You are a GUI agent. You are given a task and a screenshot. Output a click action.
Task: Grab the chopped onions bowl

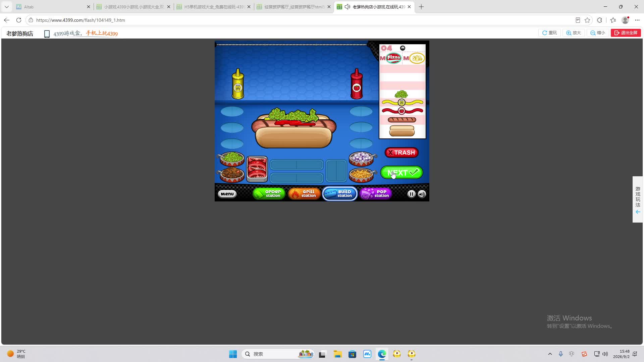[x=362, y=158]
